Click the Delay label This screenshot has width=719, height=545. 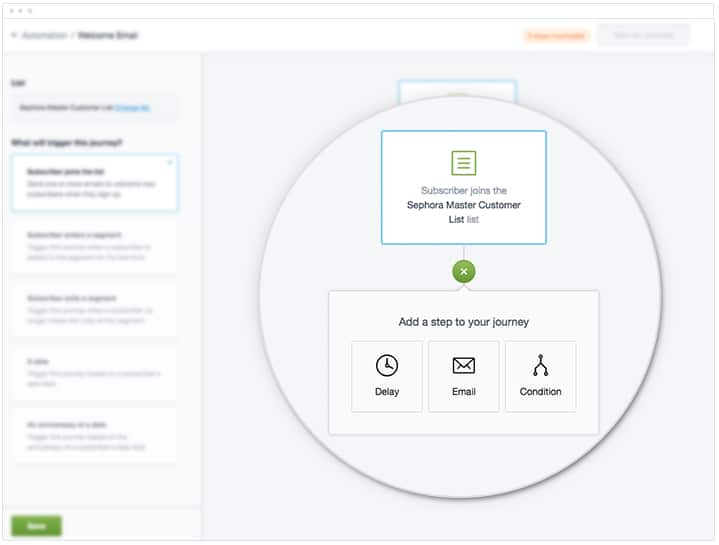tap(387, 391)
